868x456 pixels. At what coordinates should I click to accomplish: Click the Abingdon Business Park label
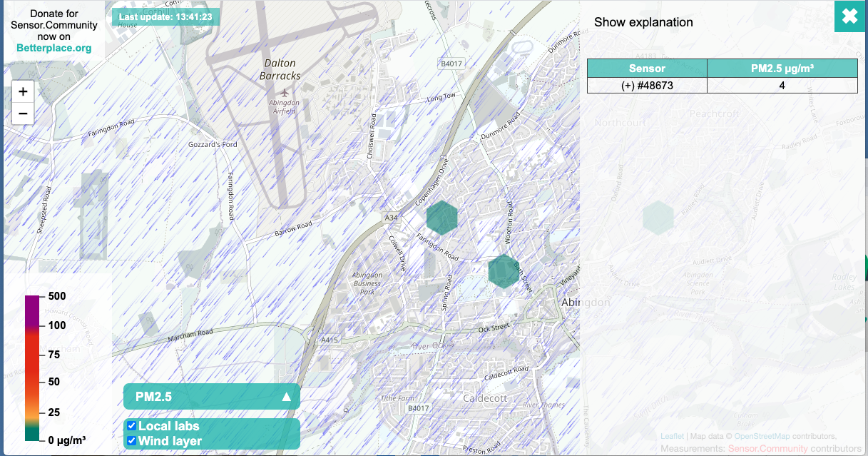point(368,283)
